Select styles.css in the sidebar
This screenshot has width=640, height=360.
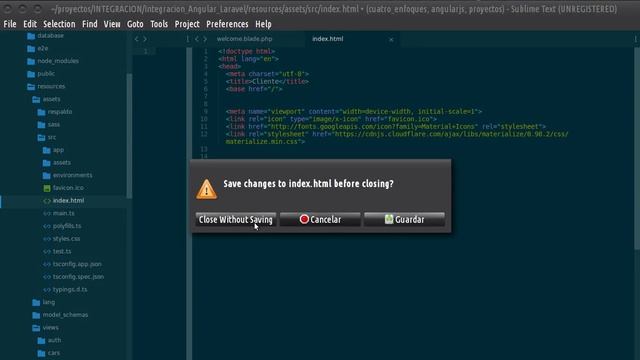67,238
